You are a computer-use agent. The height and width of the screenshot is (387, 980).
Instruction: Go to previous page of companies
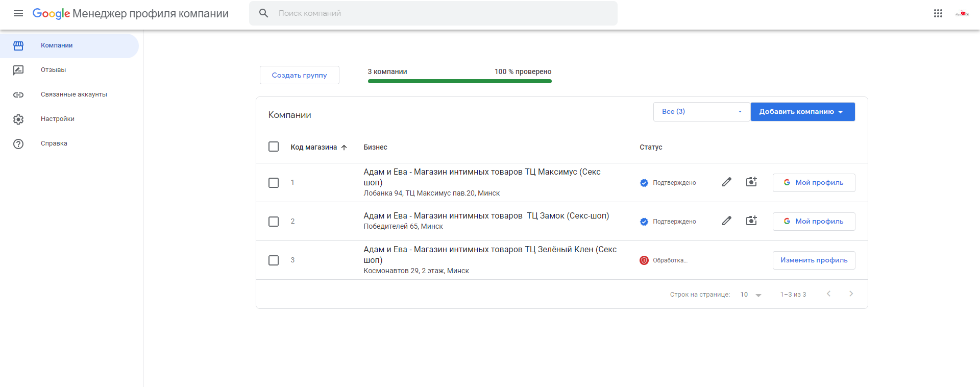(x=829, y=294)
